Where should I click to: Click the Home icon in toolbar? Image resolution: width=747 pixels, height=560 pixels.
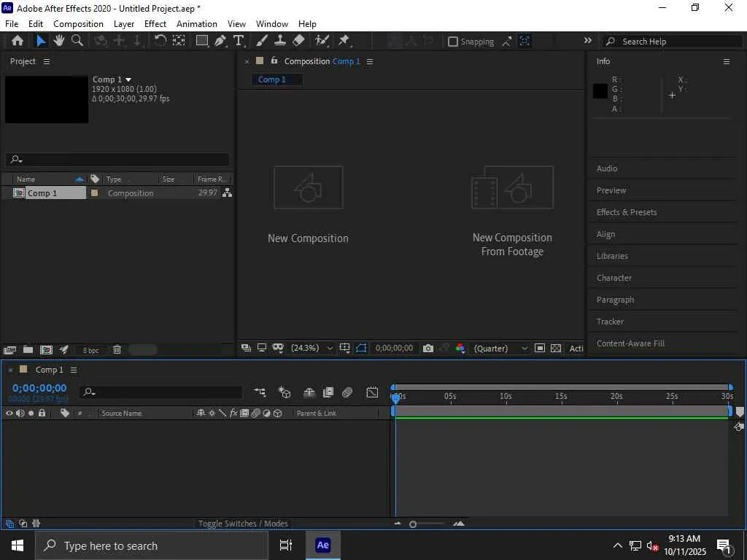[18, 41]
